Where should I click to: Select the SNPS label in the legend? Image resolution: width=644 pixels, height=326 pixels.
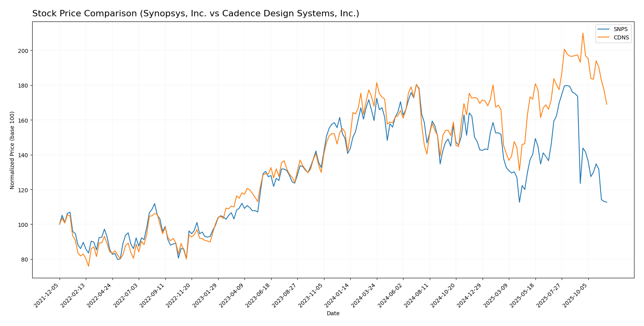[621, 29]
